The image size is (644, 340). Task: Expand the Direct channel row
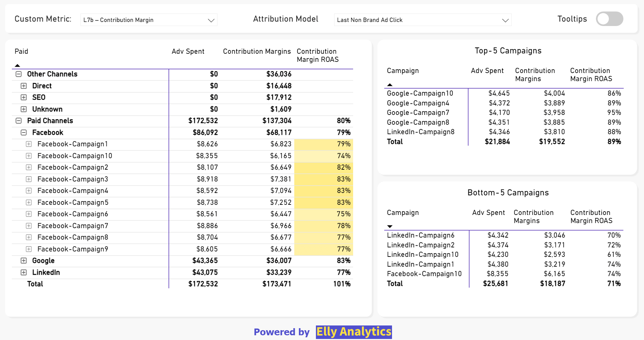point(24,86)
